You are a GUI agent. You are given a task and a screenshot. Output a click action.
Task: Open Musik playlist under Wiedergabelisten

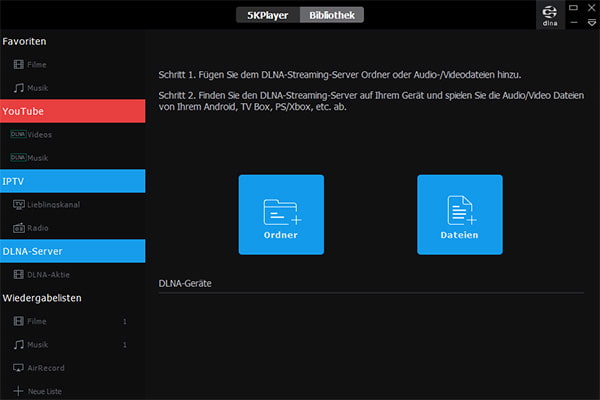[73, 344]
